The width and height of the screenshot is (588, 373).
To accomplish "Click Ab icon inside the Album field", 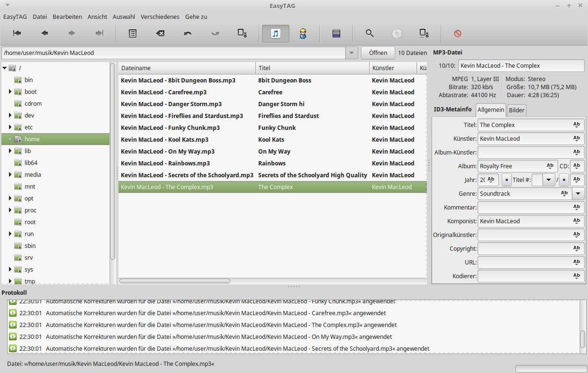I will point(550,166).
